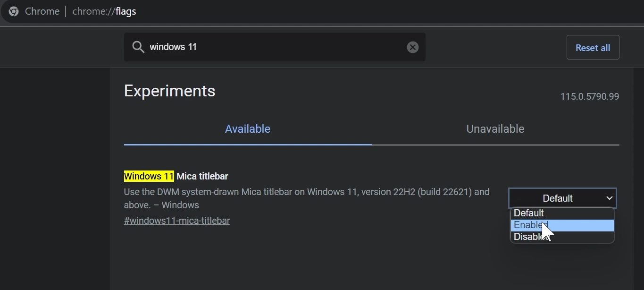Viewport: 644px width, 290px height.
Task: Open the #windows11-mica-titlebar link
Action: [x=177, y=221]
